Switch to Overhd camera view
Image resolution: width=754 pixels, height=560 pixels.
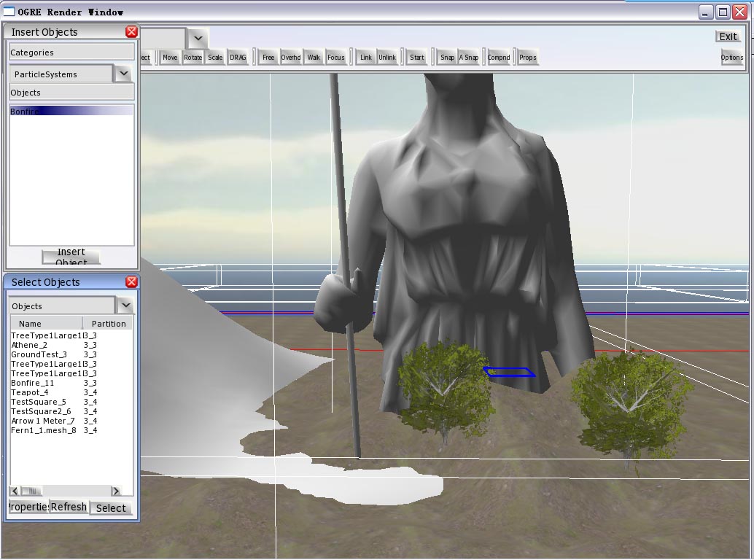click(x=291, y=58)
